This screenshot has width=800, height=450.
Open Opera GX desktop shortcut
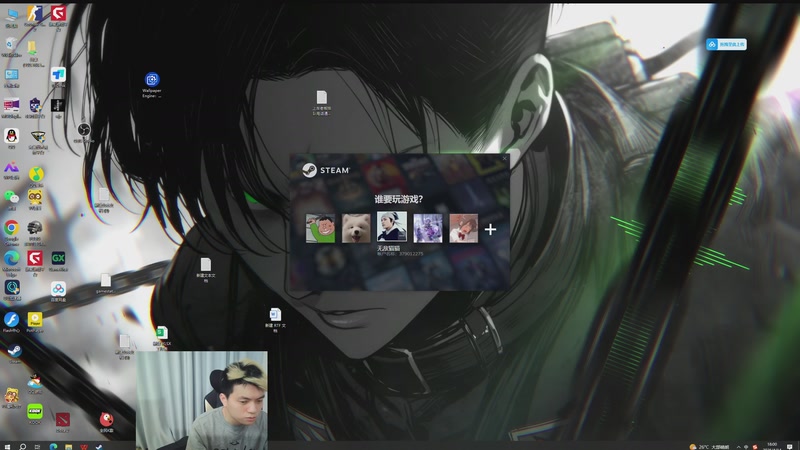point(58,258)
